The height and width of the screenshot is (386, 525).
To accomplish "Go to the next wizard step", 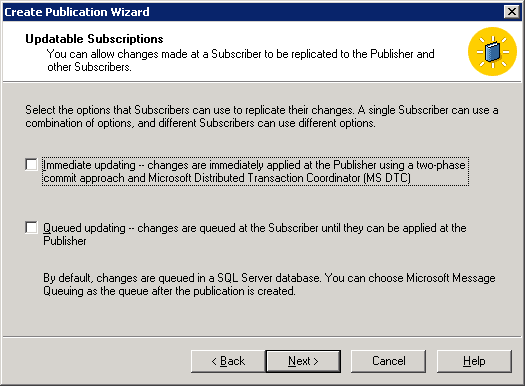I will click(x=303, y=361).
